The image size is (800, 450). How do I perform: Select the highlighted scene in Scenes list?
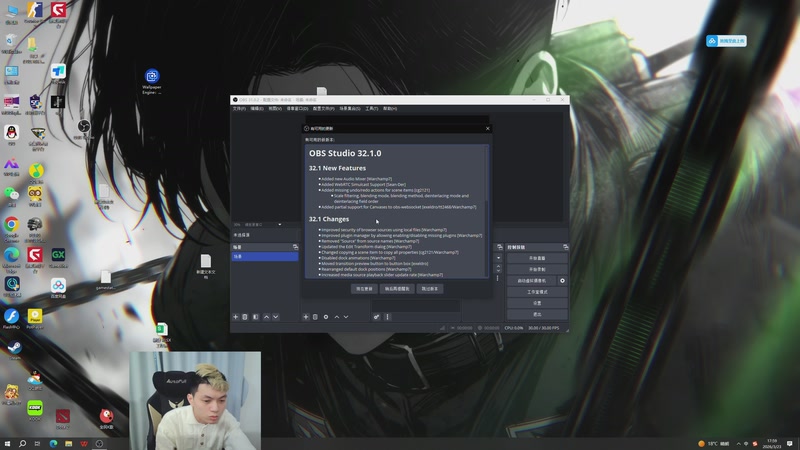[x=265, y=257]
